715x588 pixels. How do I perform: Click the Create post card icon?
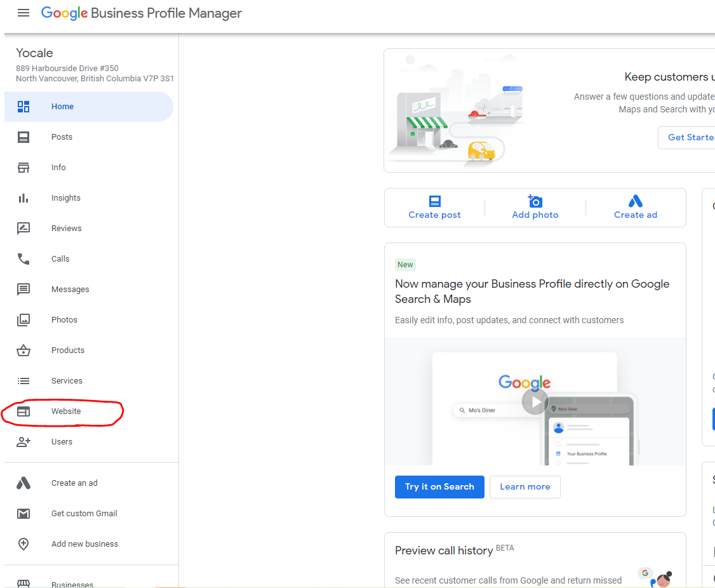point(435,201)
